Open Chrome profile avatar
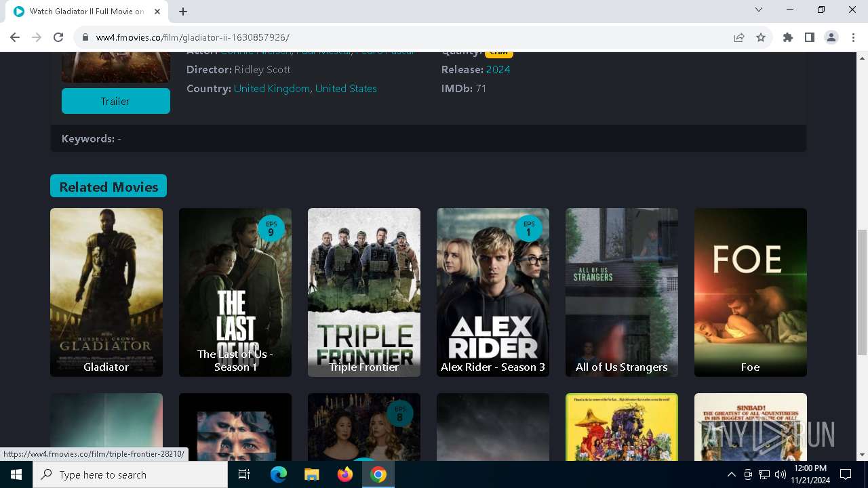868x488 pixels. pyautogui.click(x=831, y=37)
